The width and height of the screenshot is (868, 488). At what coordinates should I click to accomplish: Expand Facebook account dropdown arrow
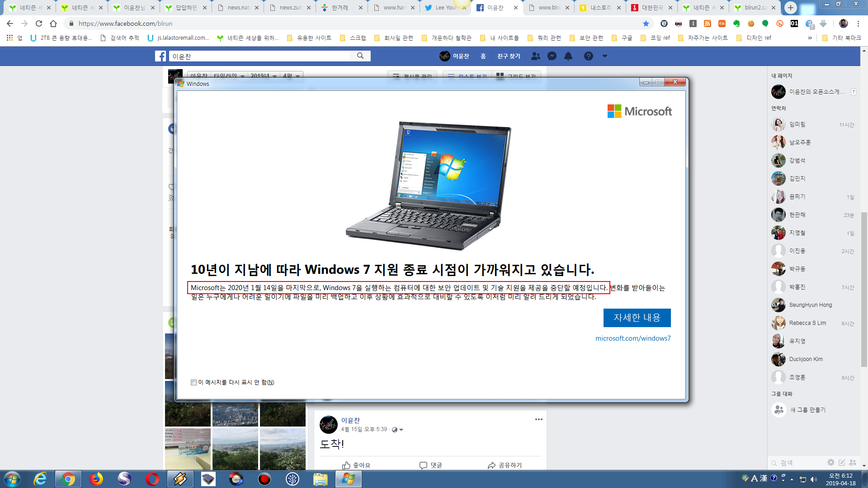[x=605, y=56]
